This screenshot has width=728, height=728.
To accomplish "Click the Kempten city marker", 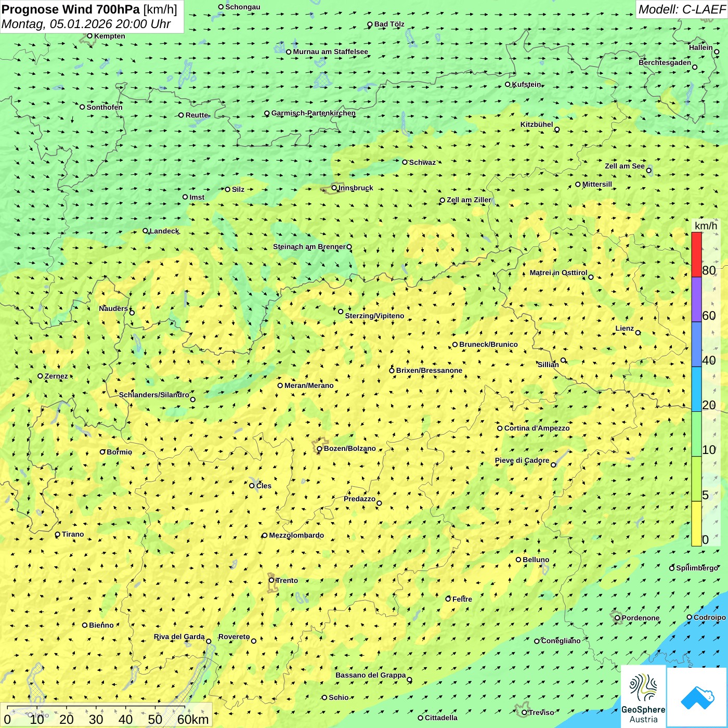I will (x=89, y=36).
